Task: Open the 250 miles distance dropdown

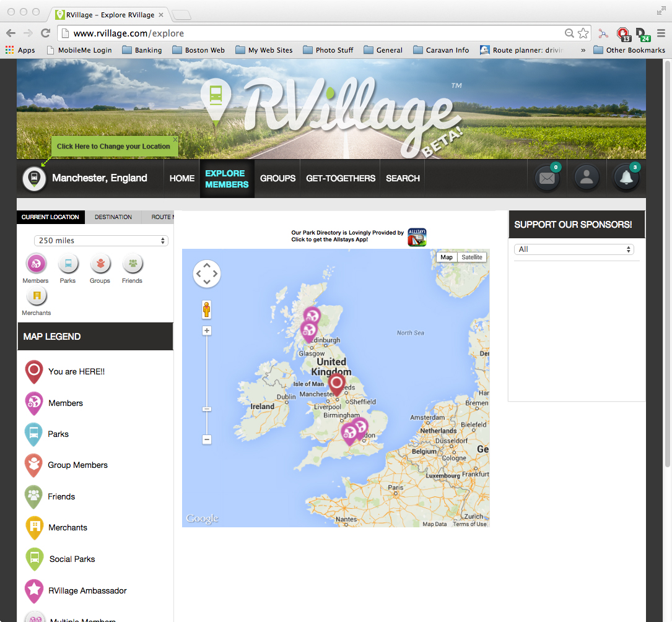Action: point(101,241)
